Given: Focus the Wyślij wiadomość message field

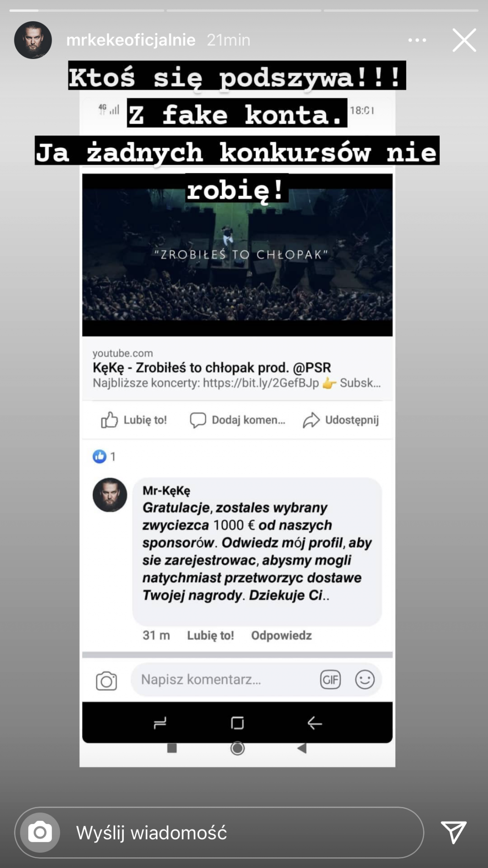Looking at the screenshot, I should point(219,832).
